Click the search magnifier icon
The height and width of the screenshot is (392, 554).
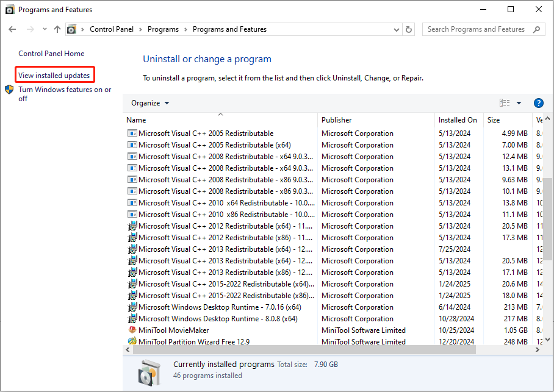536,29
